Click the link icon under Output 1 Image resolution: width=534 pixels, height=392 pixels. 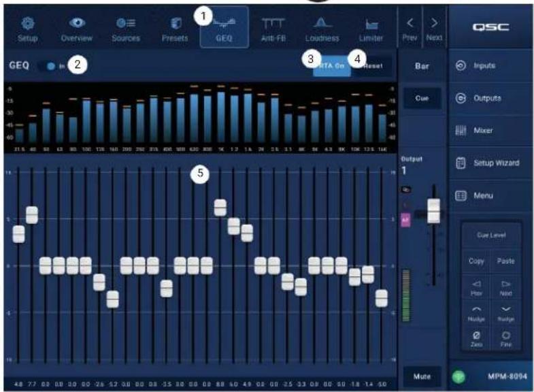(x=405, y=190)
